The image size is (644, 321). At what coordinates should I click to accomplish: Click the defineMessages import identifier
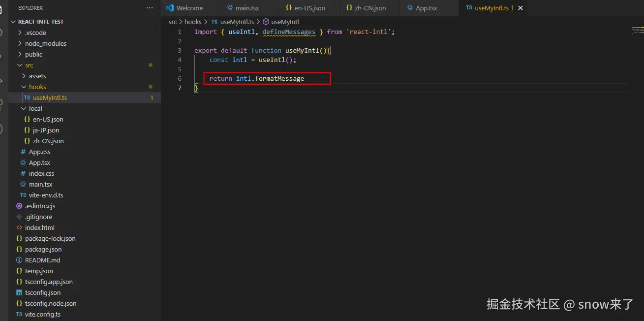(289, 32)
